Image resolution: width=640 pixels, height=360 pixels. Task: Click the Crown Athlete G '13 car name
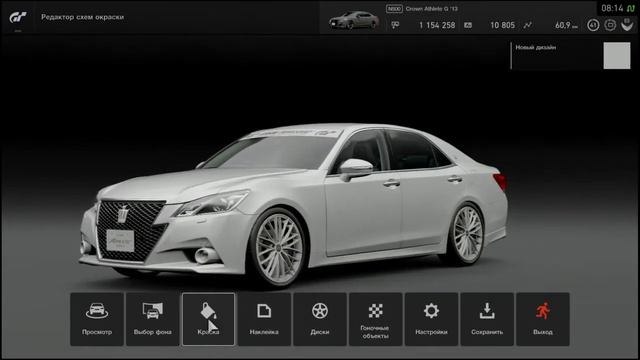click(431, 9)
